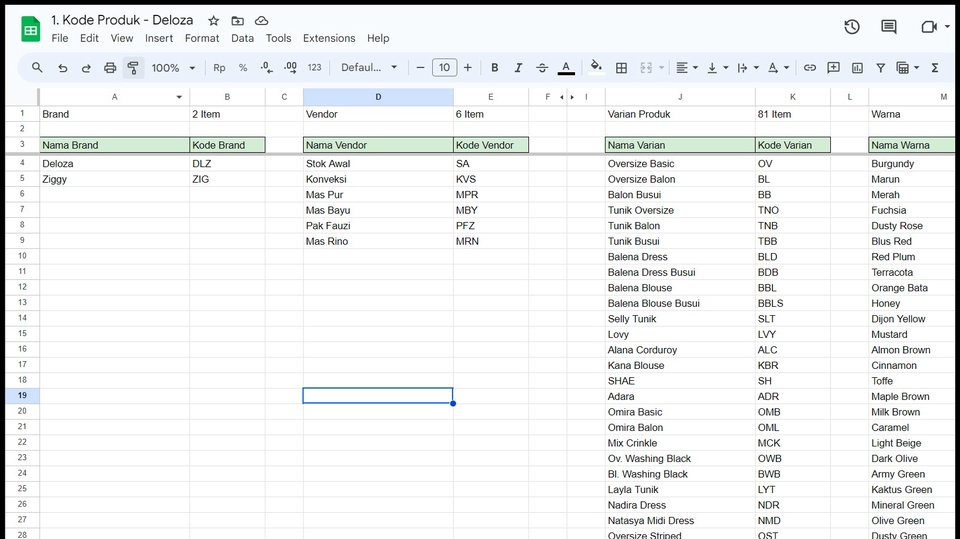
Task: Insert a link
Action: click(809, 67)
